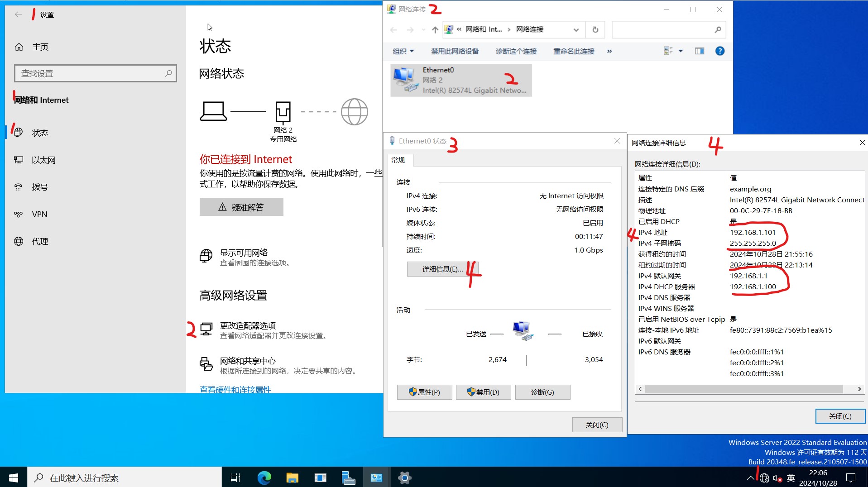Open 属性(P) in Ethernet0 status dialog
Viewport: 868px width, 487px height.
coord(424,392)
